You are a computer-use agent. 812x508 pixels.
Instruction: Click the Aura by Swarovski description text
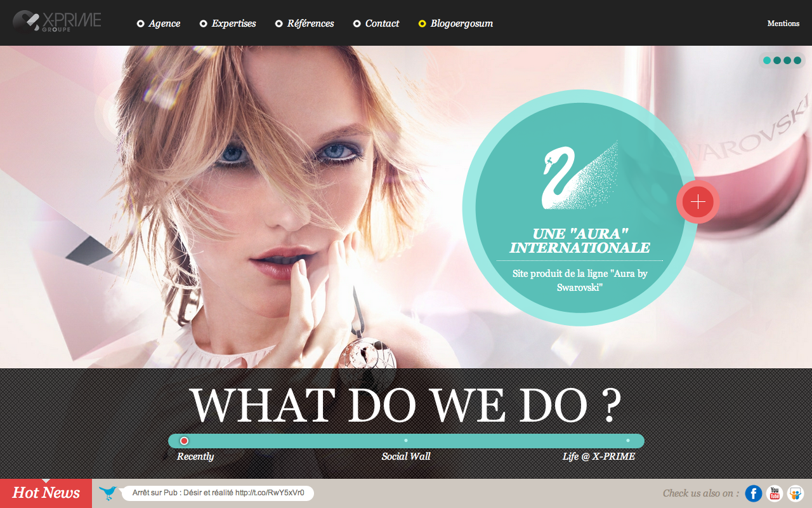point(580,280)
